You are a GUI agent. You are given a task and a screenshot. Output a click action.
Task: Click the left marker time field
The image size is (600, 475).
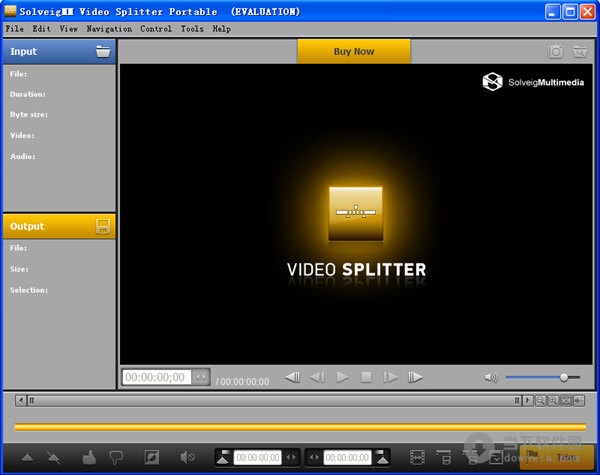[x=258, y=457]
